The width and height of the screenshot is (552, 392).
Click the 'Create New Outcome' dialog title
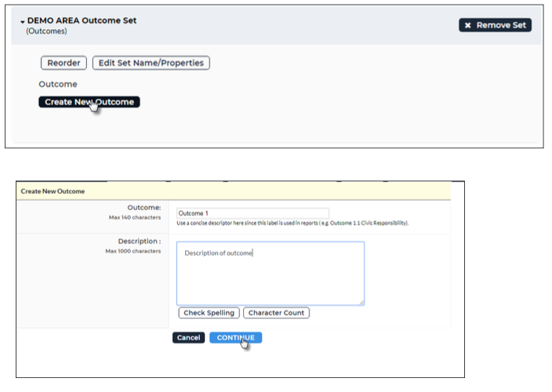tap(53, 191)
